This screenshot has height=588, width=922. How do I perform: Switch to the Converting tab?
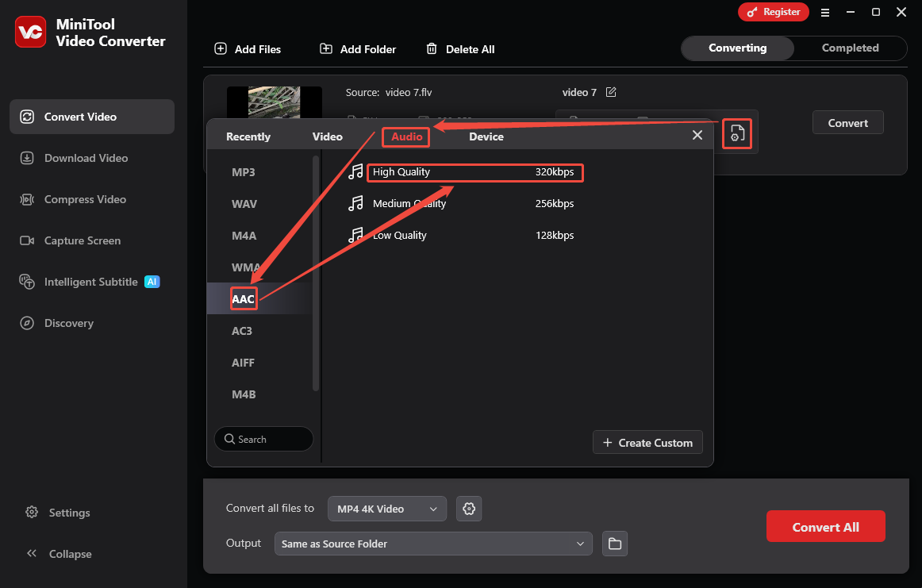737,48
